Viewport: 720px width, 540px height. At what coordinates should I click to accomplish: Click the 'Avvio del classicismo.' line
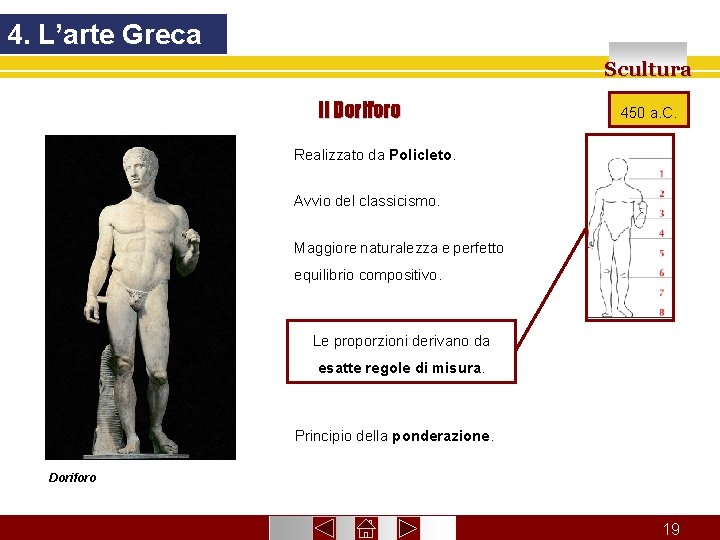(367, 201)
